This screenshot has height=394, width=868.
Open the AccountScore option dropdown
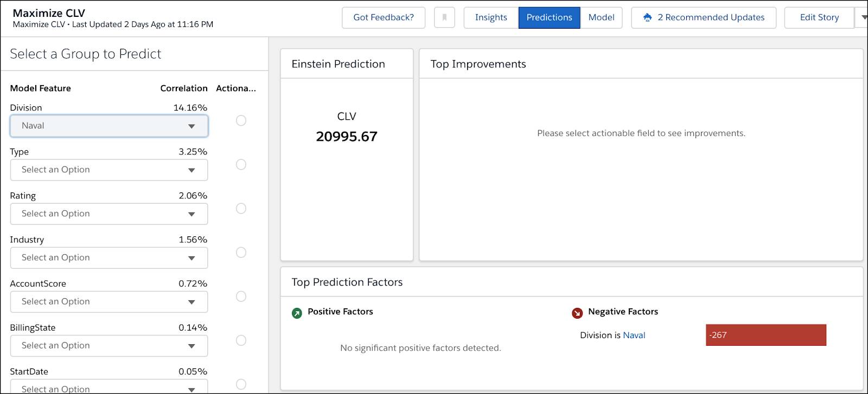pos(109,301)
